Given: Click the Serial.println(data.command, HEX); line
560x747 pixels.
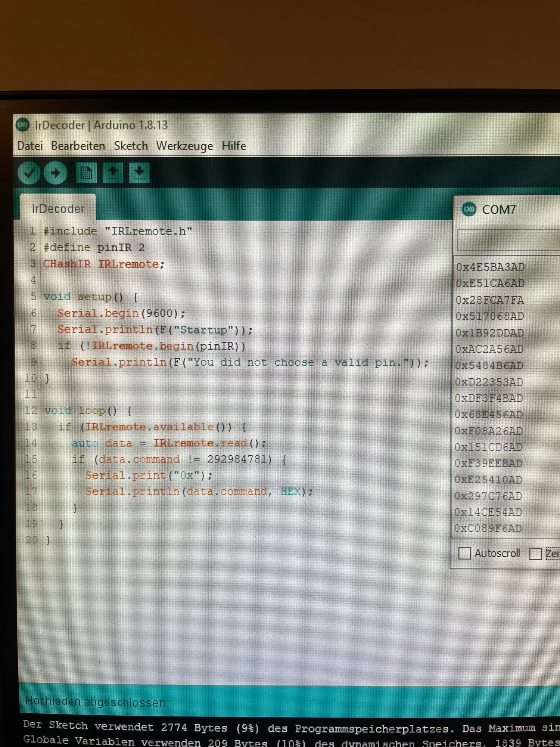Looking at the screenshot, I should [199, 492].
